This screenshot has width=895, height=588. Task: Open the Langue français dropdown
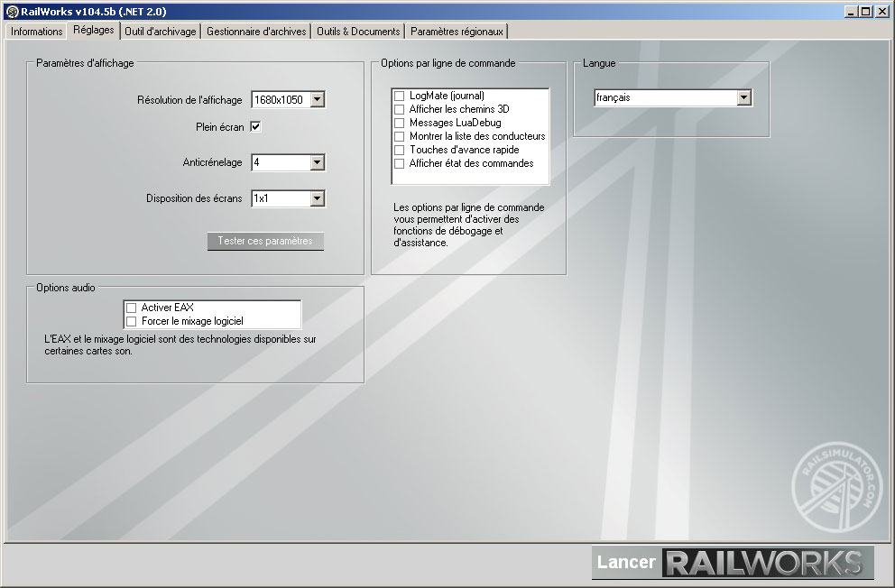[743, 97]
